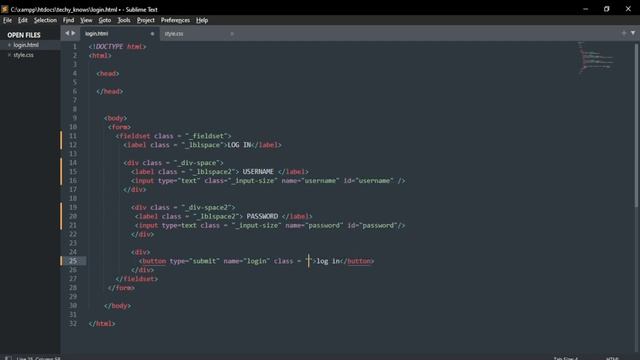The width and height of the screenshot is (640, 360).
Task: Click the opening head tag on line 4
Action: tap(108, 73)
